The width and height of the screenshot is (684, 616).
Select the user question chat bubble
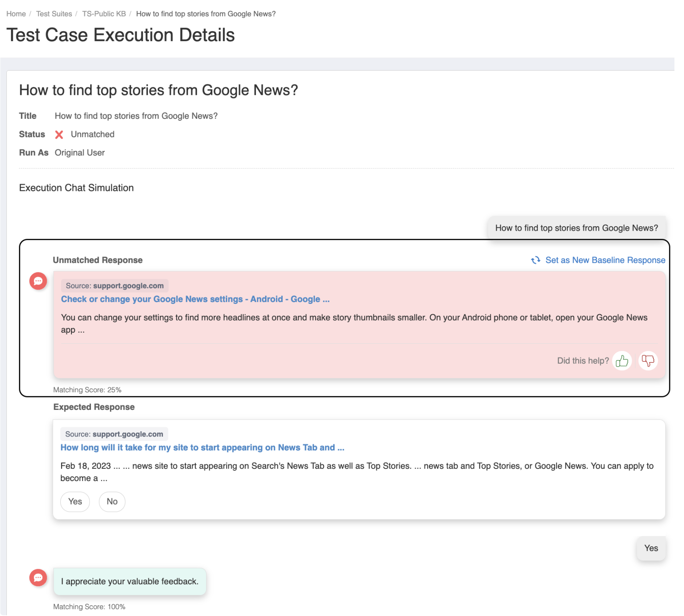[576, 228]
